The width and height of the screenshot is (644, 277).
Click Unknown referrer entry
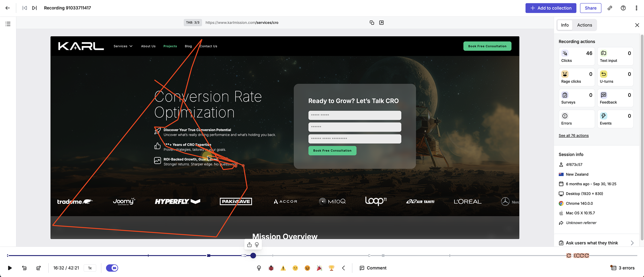click(x=581, y=223)
